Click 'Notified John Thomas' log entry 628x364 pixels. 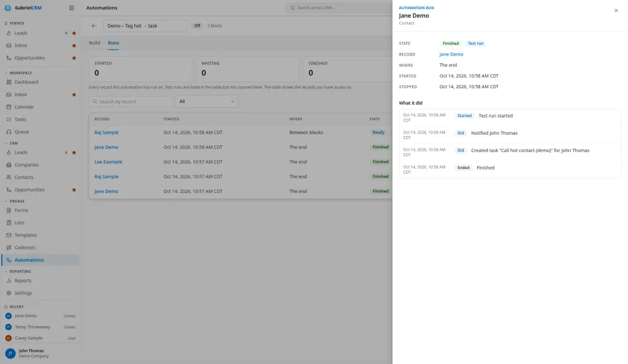[494, 133]
